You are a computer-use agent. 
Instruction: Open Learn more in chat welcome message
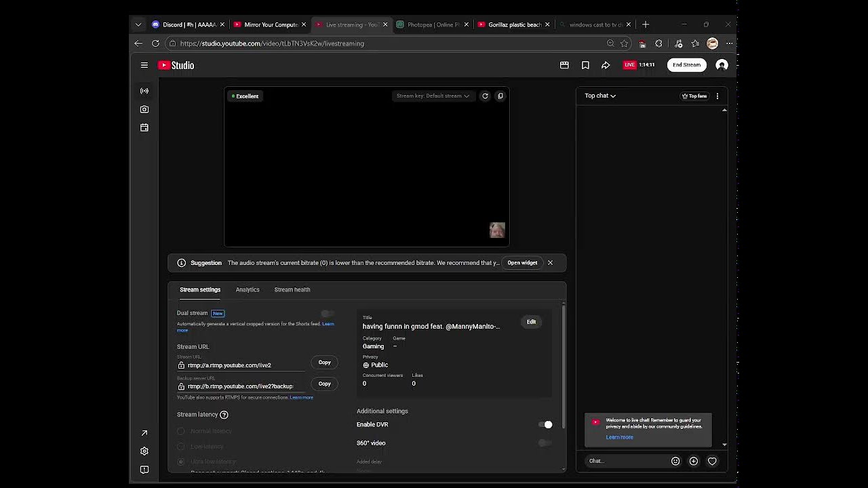coord(619,437)
